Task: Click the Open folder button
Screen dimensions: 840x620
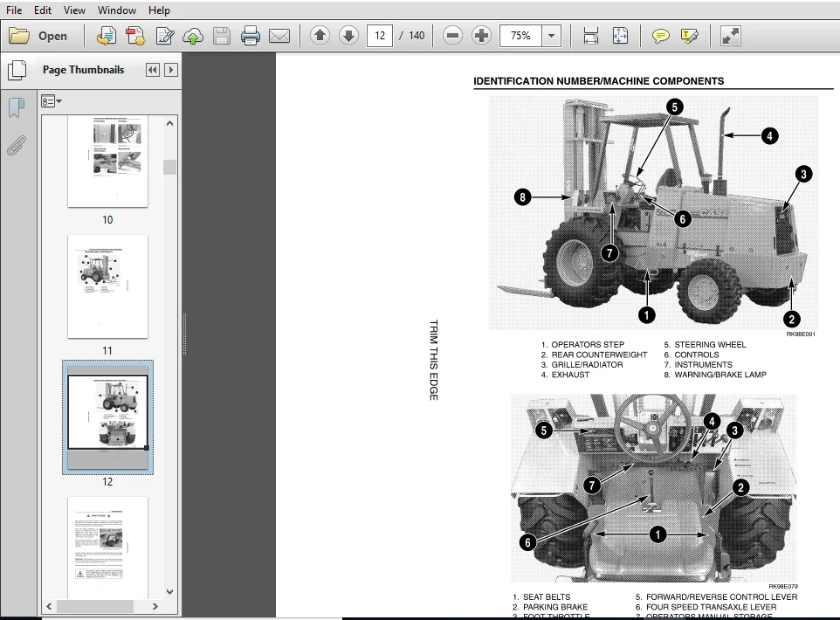Action: pyautogui.click(x=38, y=36)
